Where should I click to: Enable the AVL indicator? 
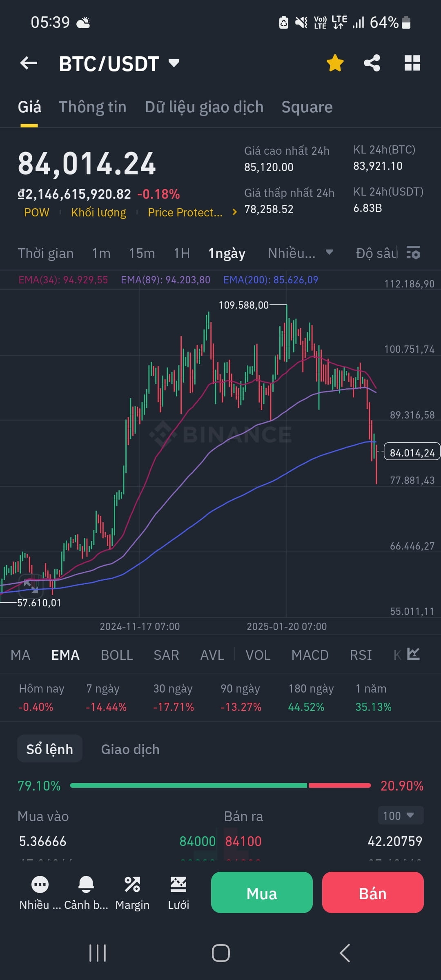pyautogui.click(x=212, y=655)
